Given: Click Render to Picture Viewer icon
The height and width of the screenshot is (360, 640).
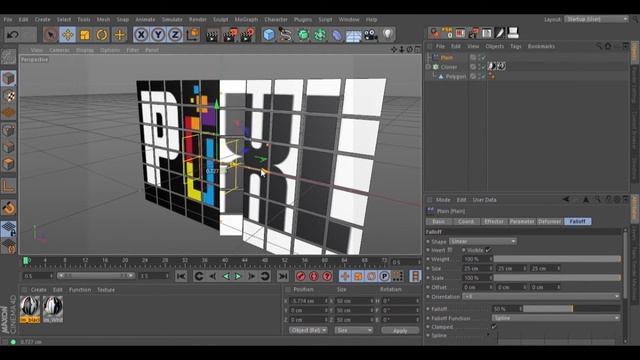Looking at the screenshot, I should click(x=230, y=35).
